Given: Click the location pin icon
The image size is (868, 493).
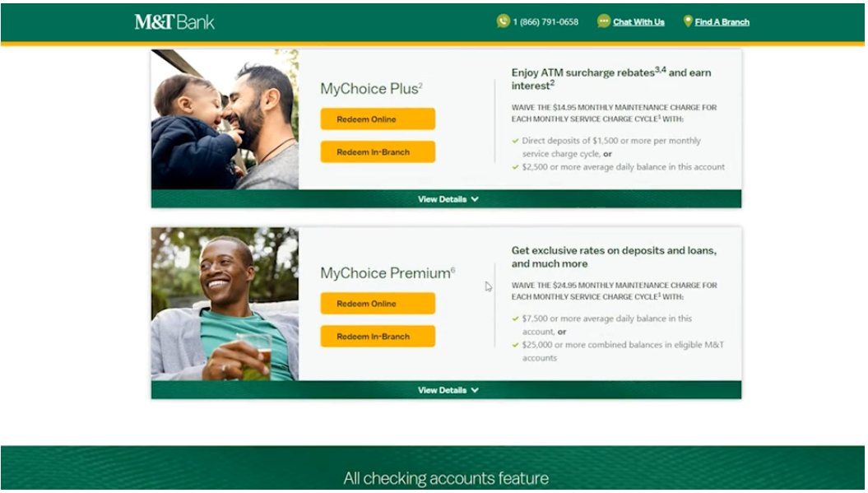Looking at the screenshot, I should tap(688, 21).
